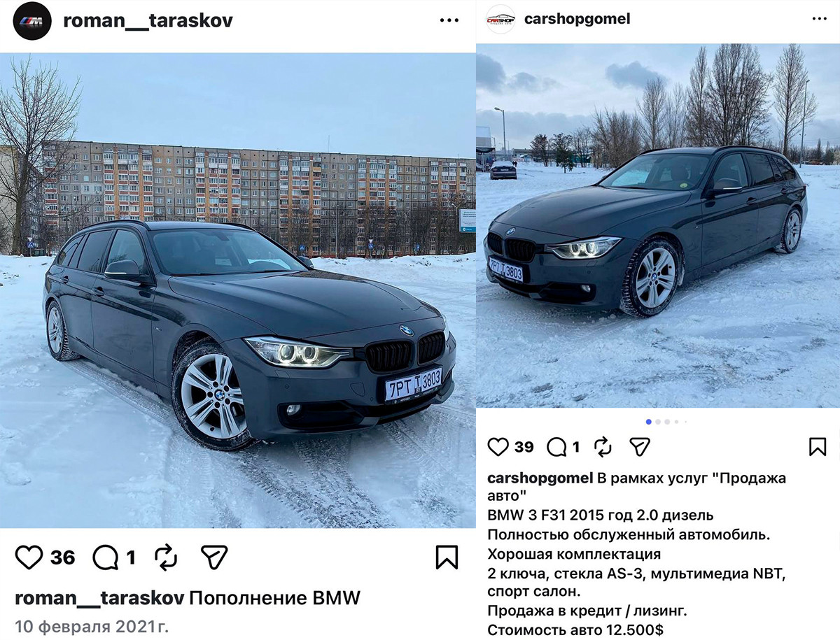The width and height of the screenshot is (840, 640).
Task: Open carshopgomel username link in caption
Action: point(540,478)
